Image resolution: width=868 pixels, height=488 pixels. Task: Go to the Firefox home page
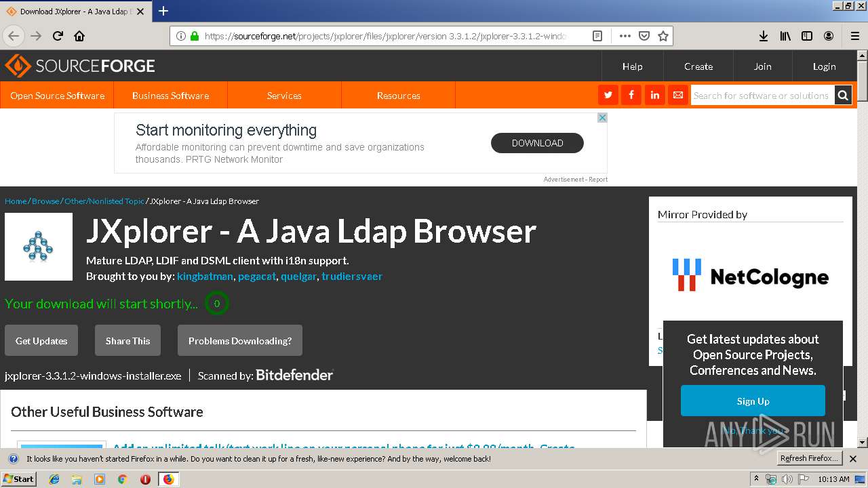coord(79,36)
